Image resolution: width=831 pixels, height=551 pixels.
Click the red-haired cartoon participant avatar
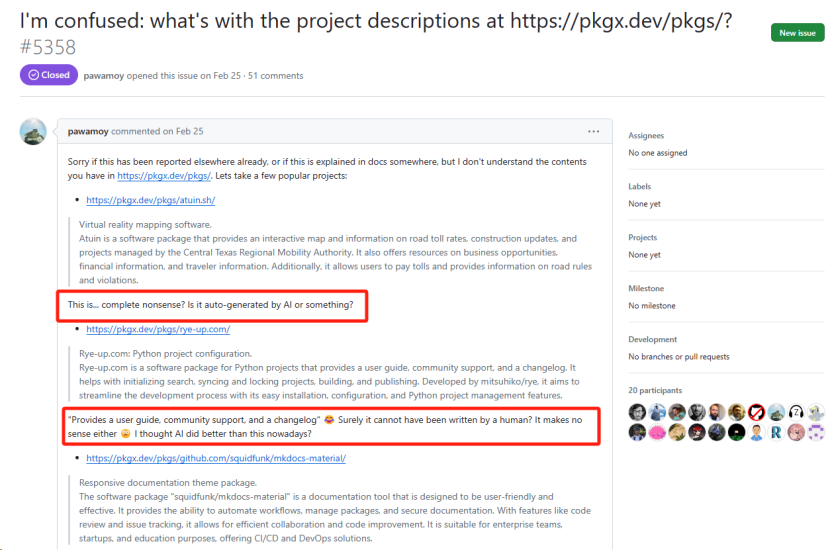click(697, 432)
